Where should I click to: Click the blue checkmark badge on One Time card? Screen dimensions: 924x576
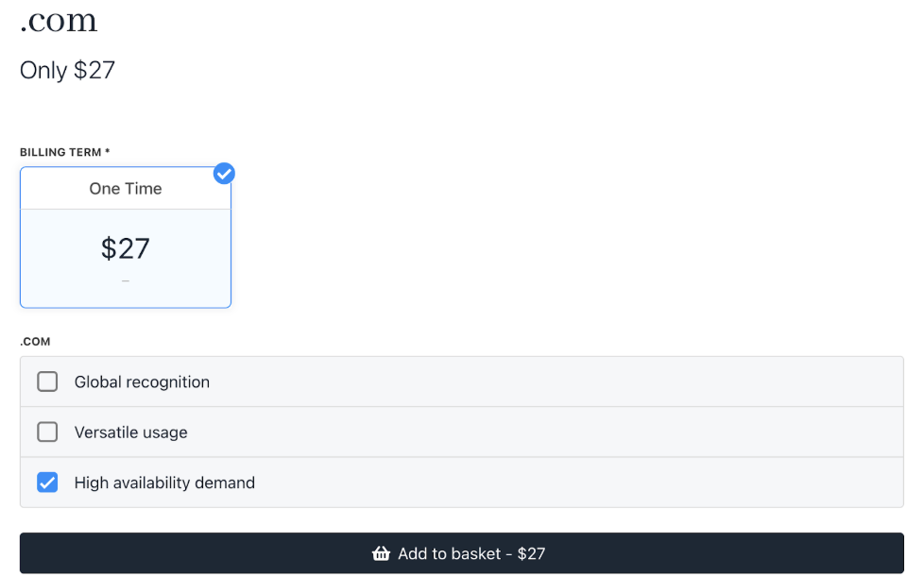pyautogui.click(x=224, y=174)
